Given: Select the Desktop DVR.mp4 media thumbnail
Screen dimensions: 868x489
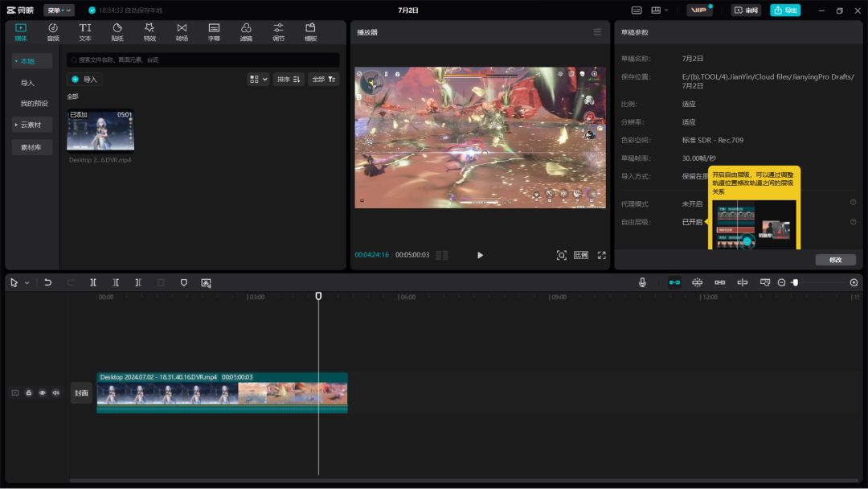Looking at the screenshot, I should tap(100, 130).
